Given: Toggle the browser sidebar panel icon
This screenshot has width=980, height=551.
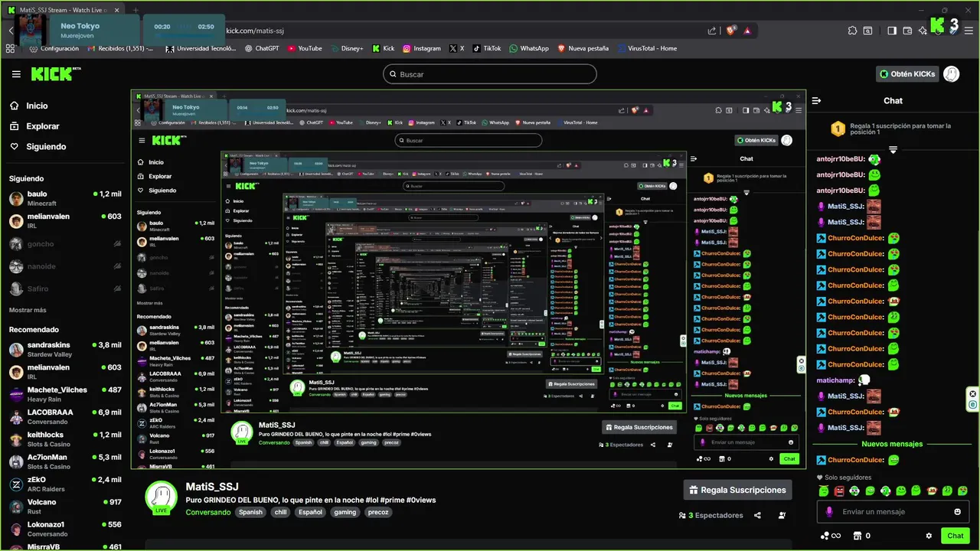Looking at the screenshot, I should pyautogui.click(x=892, y=31).
